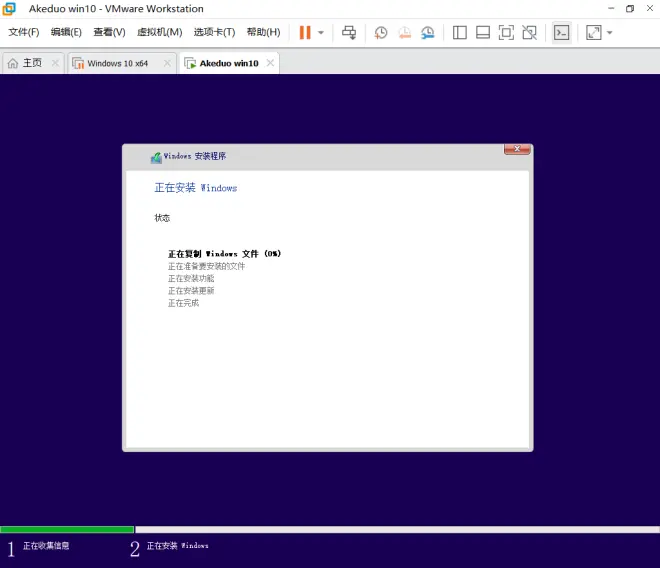Click the 状态 label

point(162,218)
